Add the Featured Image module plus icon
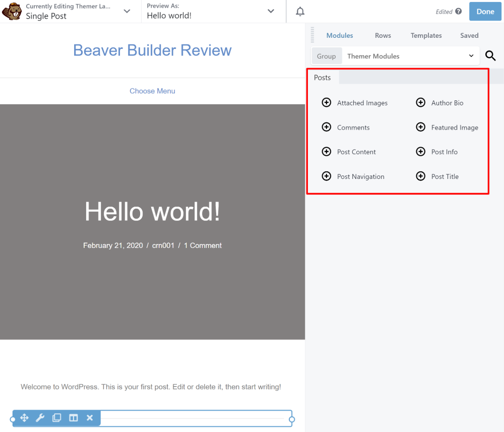Image resolution: width=504 pixels, height=432 pixels. 420,127
